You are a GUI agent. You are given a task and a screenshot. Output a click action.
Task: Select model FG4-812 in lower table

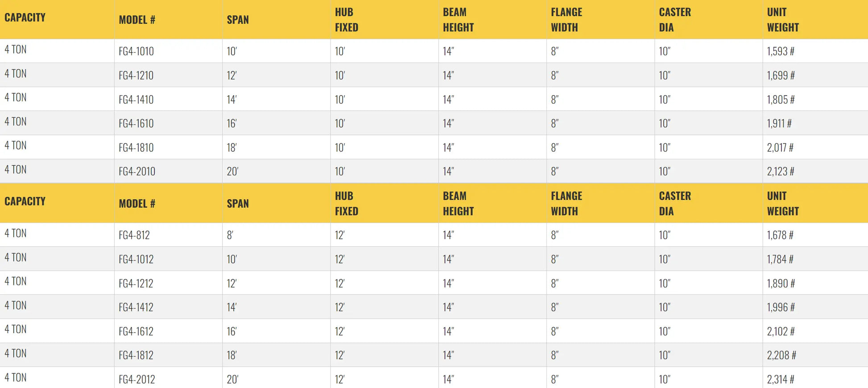(x=134, y=235)
